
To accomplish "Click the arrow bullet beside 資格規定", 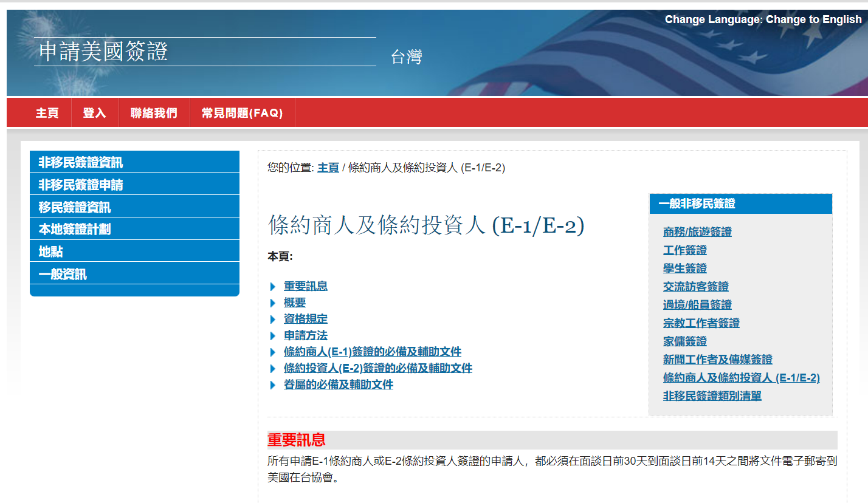I will point(273,320).
